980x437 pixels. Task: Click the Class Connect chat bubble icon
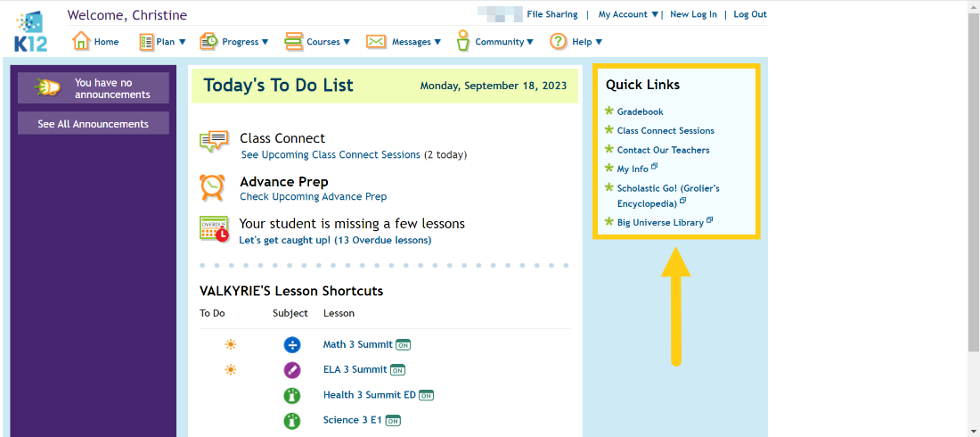click(213, 142)
